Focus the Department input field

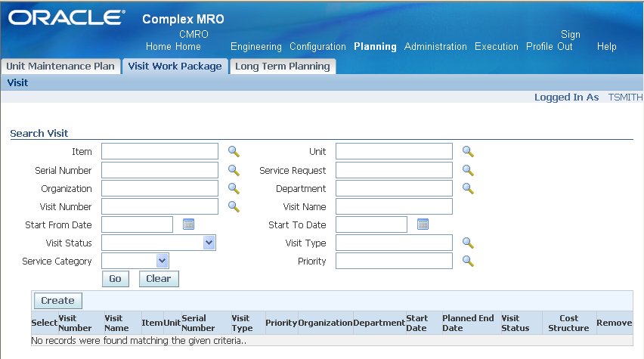pos(394,188)
